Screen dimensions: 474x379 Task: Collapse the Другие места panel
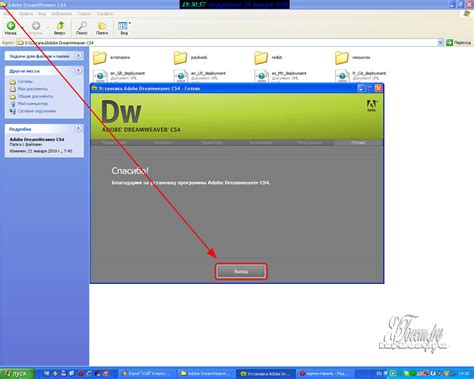click(x=78, y=70)
